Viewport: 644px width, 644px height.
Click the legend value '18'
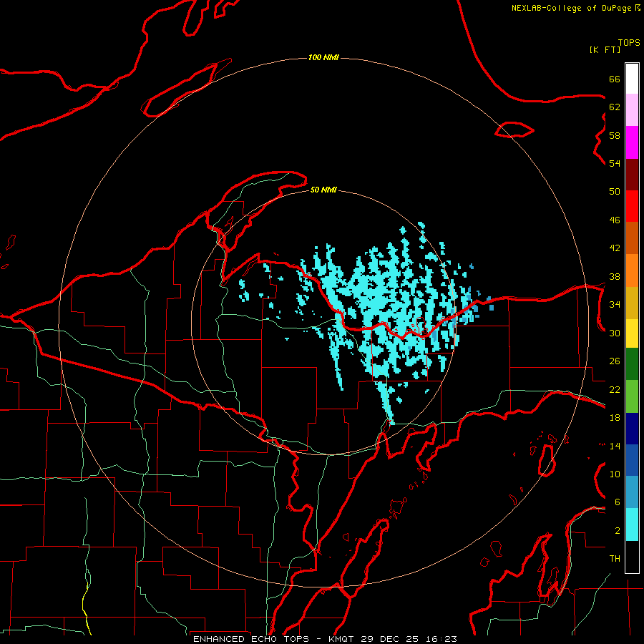615,418
